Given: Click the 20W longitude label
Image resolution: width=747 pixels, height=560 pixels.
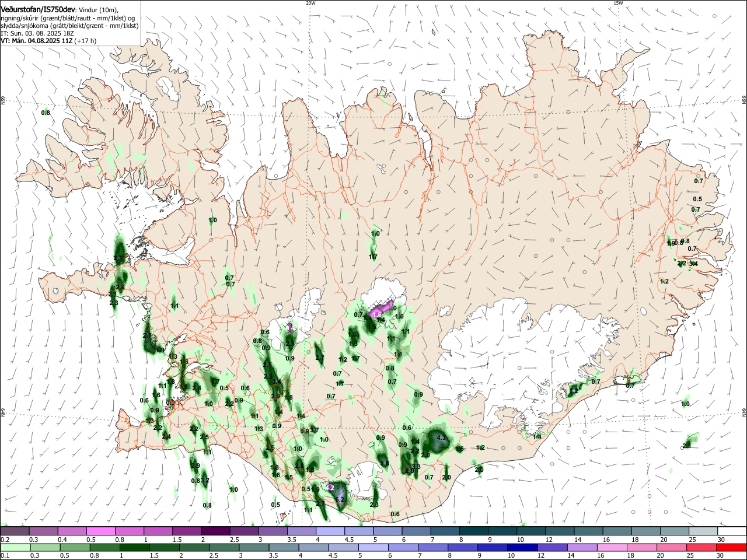Looking at the screenshot, I should [310, 3].
